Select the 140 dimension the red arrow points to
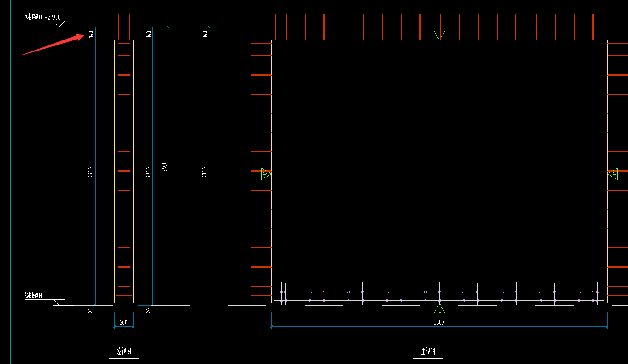 point(91,34)
